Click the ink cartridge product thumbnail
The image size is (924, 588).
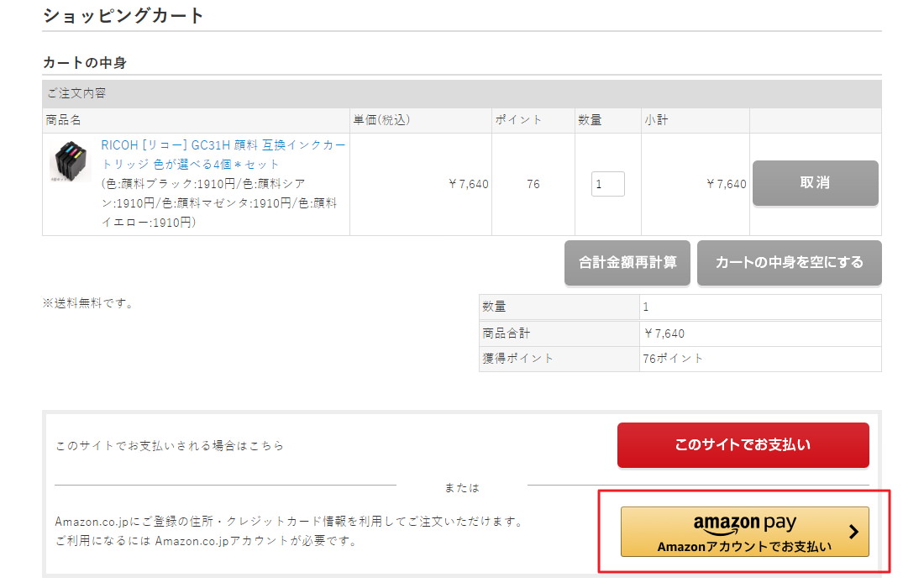tap(70, 161)
